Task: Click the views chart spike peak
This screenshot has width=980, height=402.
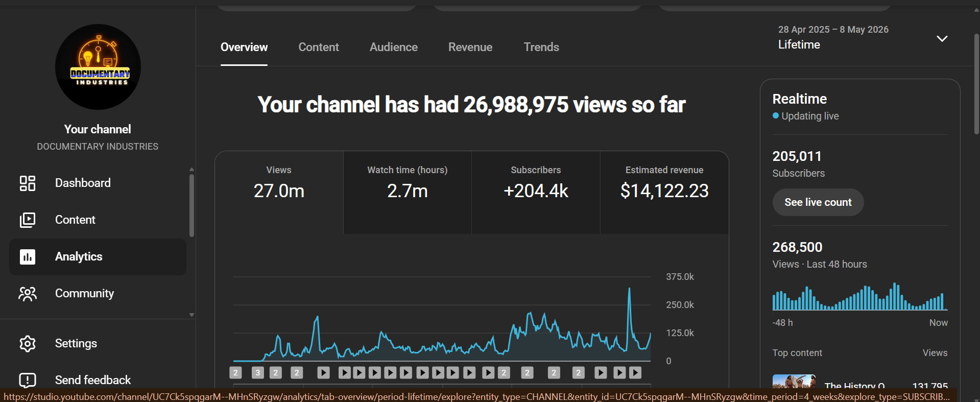Action: pos(629,289)
